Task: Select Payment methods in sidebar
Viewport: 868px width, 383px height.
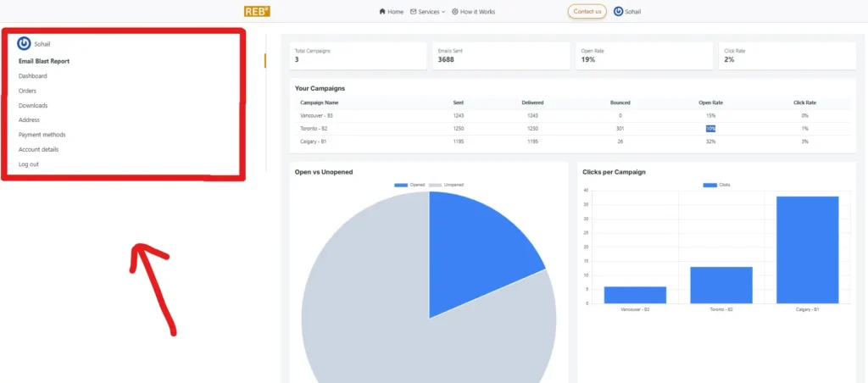Action: 42,135
